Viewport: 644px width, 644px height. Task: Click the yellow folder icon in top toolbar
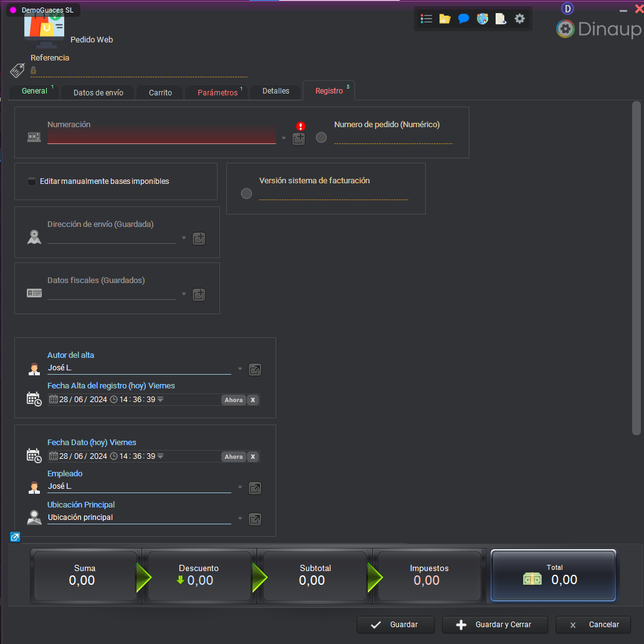pos(445,19)
